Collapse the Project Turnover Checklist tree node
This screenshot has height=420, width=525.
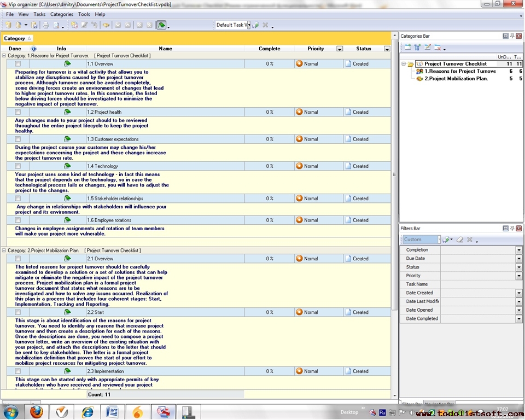(404, 64)
